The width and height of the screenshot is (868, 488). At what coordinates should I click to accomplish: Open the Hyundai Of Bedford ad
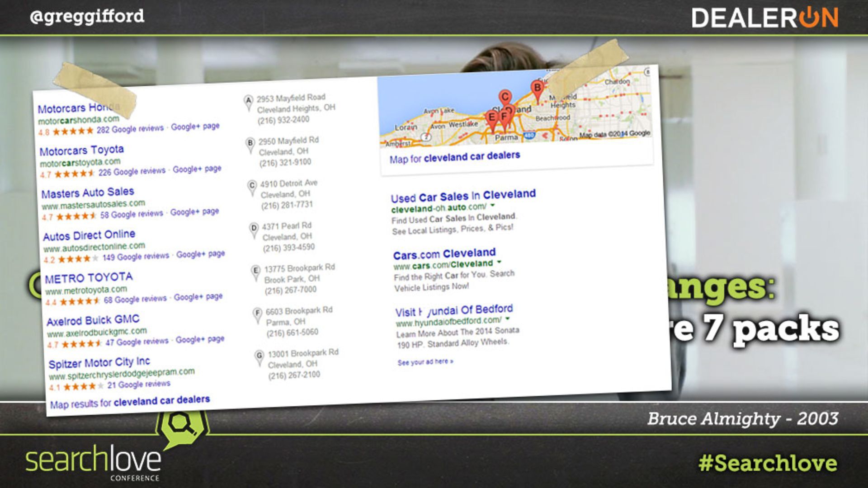pos(454,310)
